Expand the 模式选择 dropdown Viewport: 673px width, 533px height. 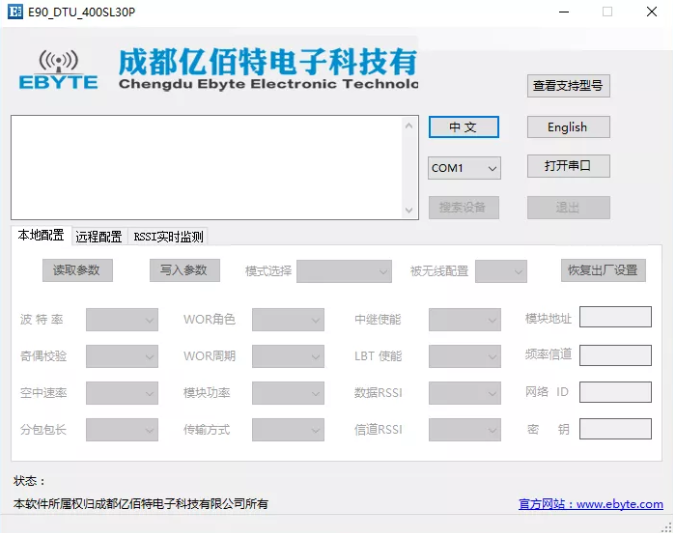point(344,271)
